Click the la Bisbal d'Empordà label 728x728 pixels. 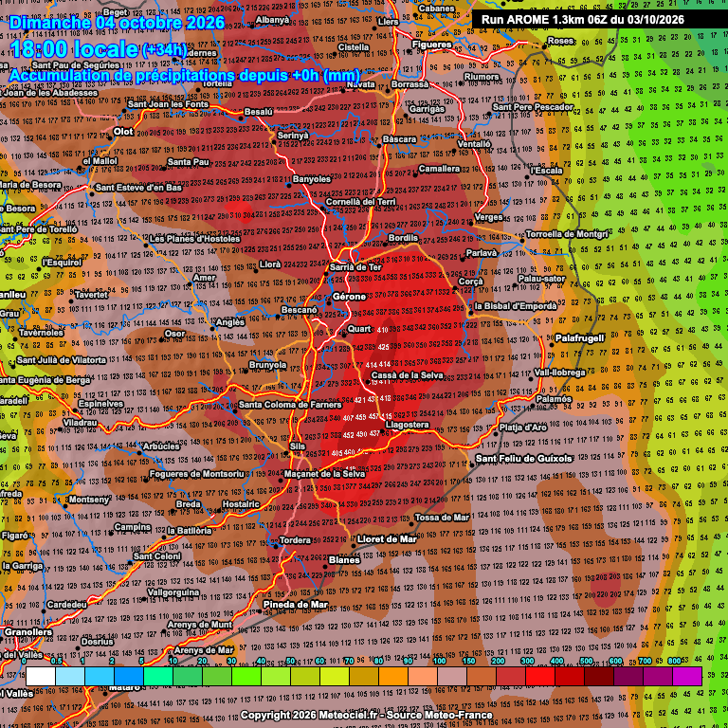[x=516, y=306]
